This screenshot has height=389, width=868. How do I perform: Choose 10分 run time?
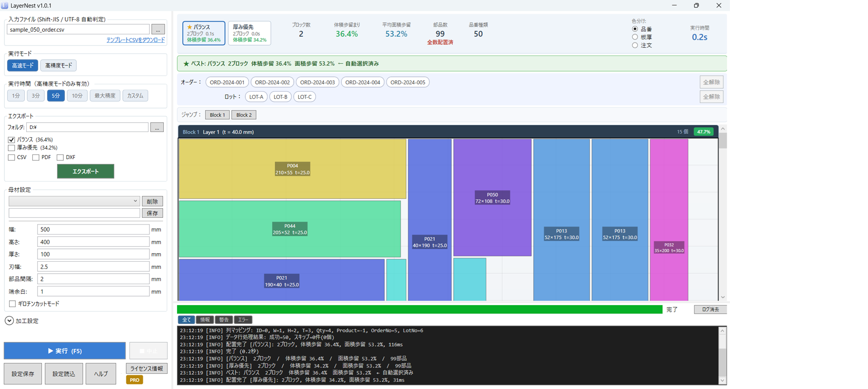77,96
